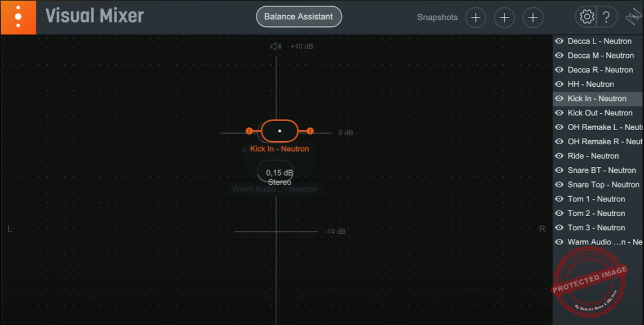
Task: Click the speaker icon above the volume axis
Action: coord(276,46)
